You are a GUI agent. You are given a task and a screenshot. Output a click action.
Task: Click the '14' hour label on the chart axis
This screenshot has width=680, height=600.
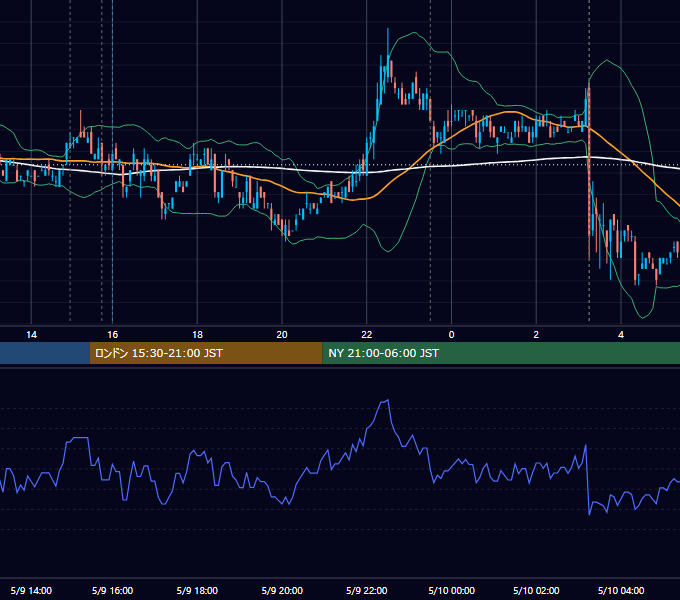click(x=31, y=335)
